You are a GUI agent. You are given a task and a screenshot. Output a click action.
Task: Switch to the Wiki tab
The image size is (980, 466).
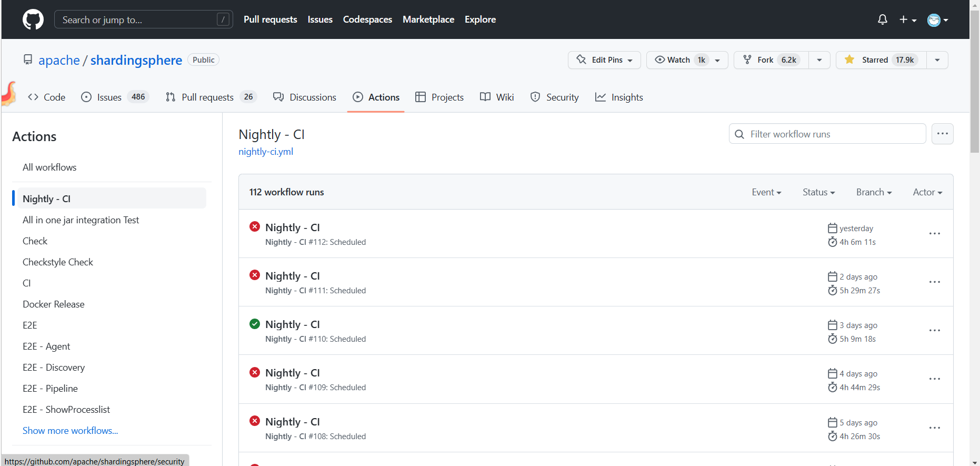[x=497, y=97]
